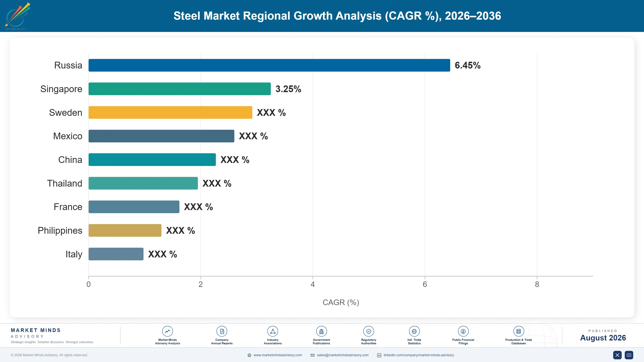This screenshot has height=362, width=644.
Task: Click the Singapore axis label
Action: [61, 89]
